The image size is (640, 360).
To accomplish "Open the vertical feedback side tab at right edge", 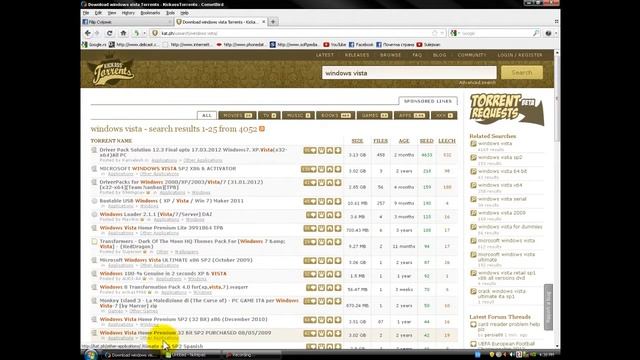I will (x=548, y=307).
